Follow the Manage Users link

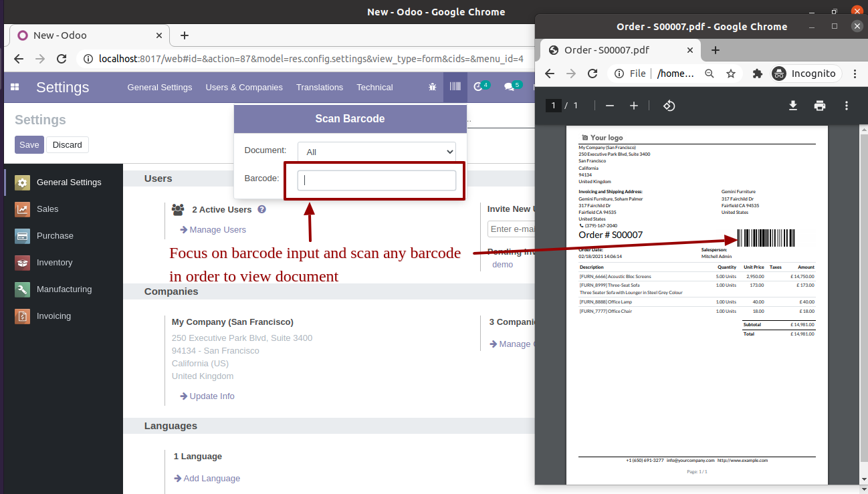tap(213, 230)
